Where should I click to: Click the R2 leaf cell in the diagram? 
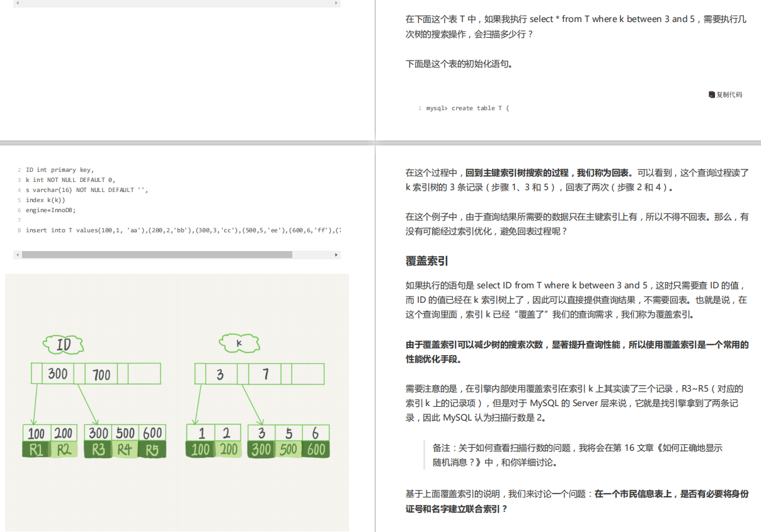pyautogui.click(x=64, y=450)
